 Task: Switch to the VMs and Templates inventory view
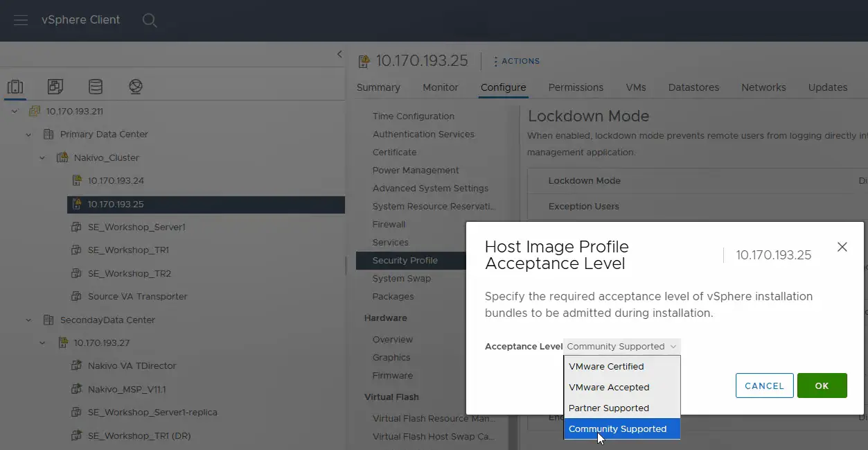55,86
